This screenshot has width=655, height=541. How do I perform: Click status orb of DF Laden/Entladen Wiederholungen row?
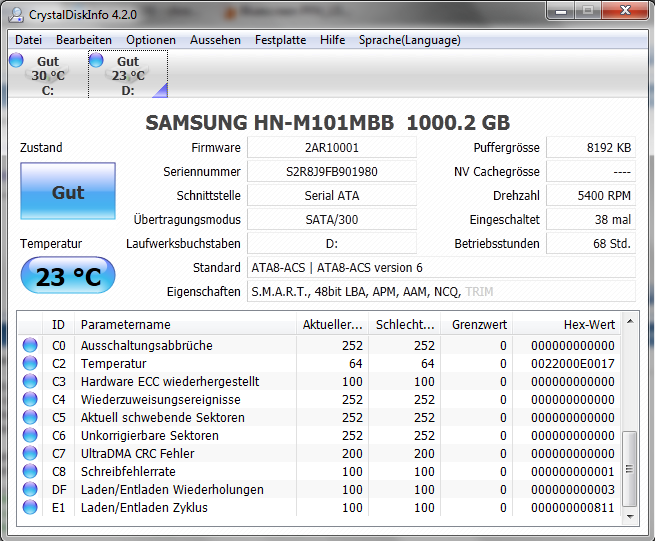pos(30,489)
